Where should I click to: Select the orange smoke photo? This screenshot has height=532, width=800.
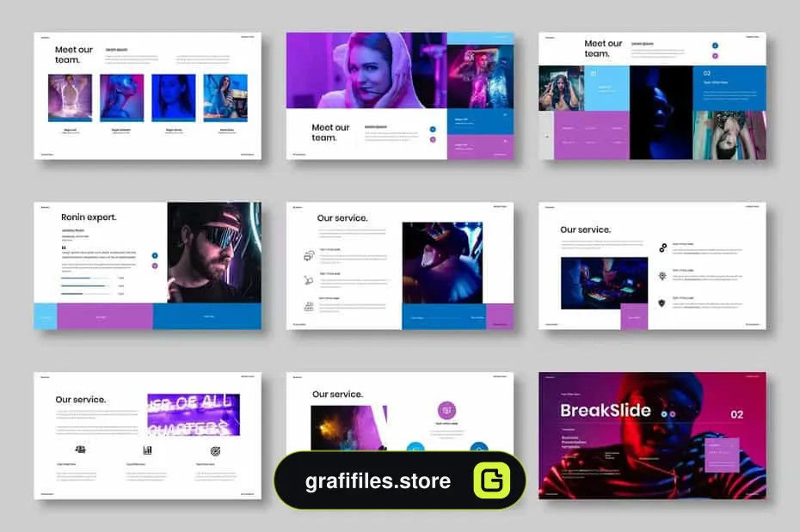click(x=349, y=428)
